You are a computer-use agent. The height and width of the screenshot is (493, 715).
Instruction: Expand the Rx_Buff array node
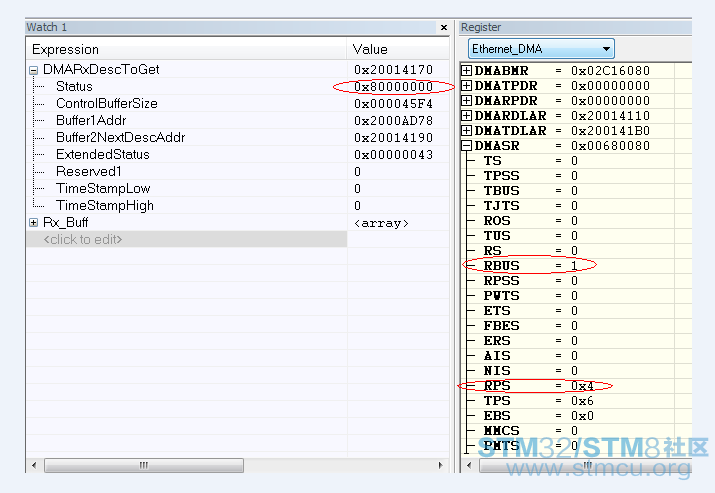tap(33, 223)
